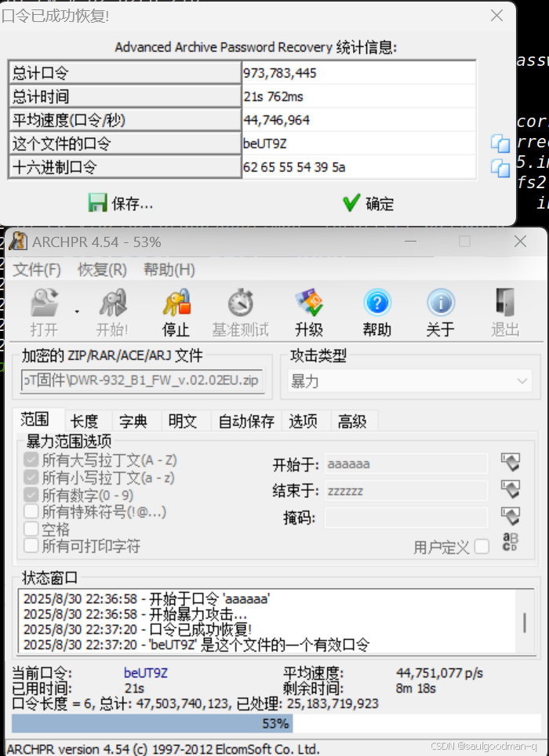Switch to the 明文 tab
Screen dimensions: 549x756
(x=183, y=421)
